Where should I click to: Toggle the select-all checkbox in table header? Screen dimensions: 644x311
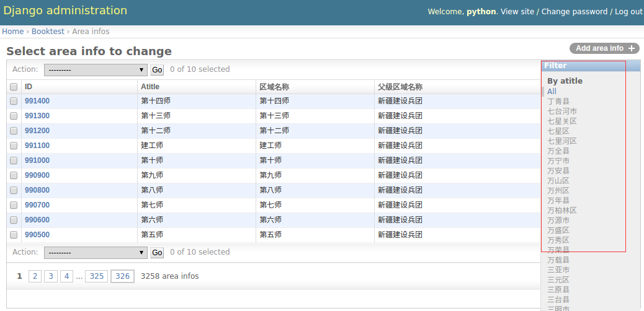(x=14, y=87)
